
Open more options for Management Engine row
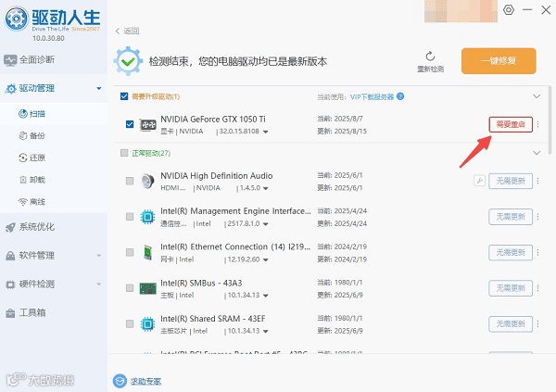pyautogui.click(x=537, y=217)
